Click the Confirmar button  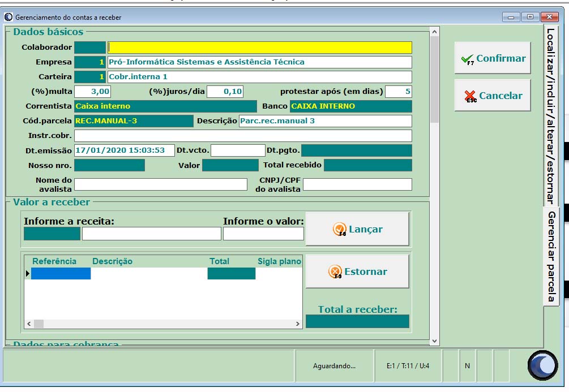493,58
